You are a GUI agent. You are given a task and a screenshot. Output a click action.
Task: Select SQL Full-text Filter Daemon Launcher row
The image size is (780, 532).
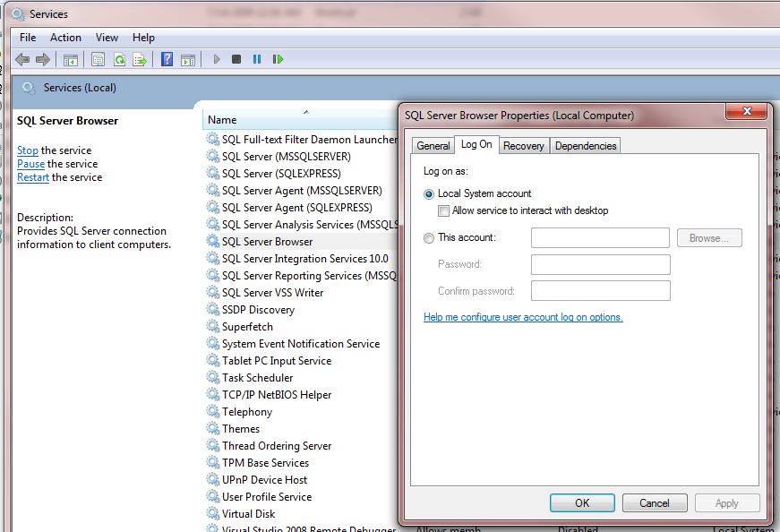pos(302,140)
